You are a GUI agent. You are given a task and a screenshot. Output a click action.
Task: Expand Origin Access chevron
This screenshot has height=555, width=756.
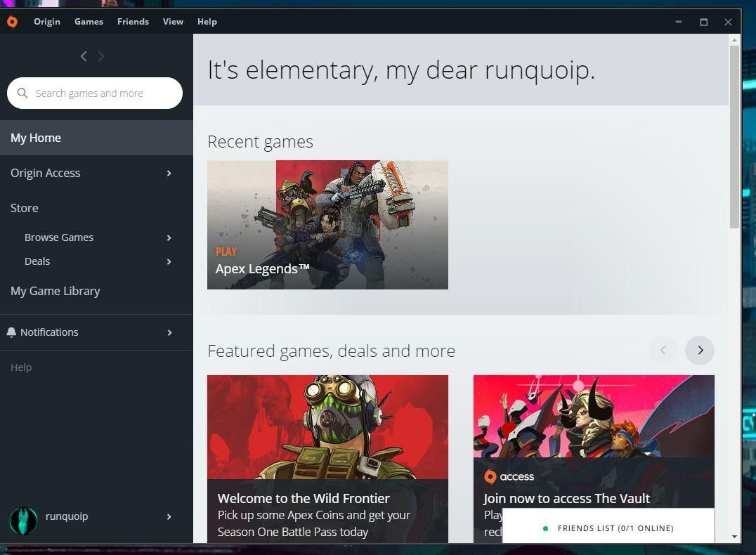(169, 173)
